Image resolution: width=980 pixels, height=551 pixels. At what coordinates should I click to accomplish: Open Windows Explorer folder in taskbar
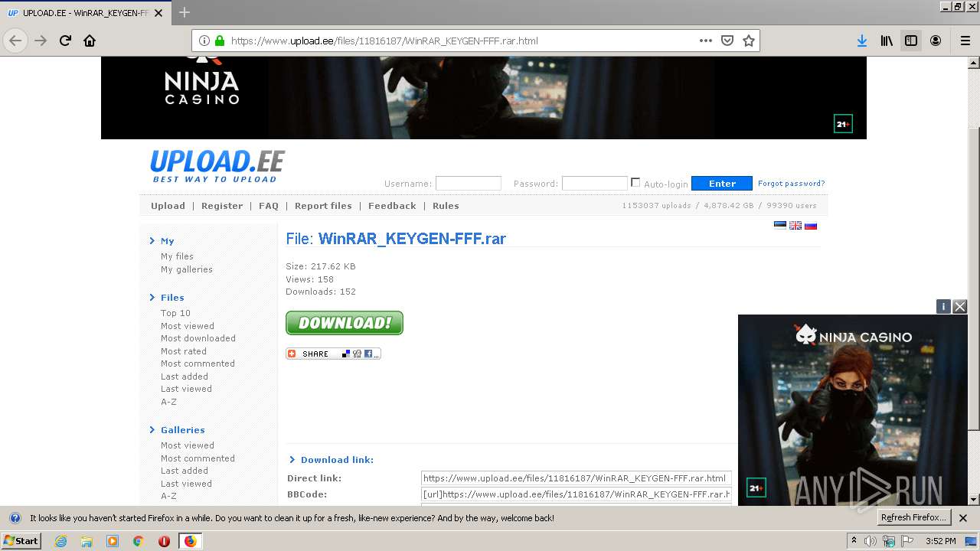pos(87,541)
